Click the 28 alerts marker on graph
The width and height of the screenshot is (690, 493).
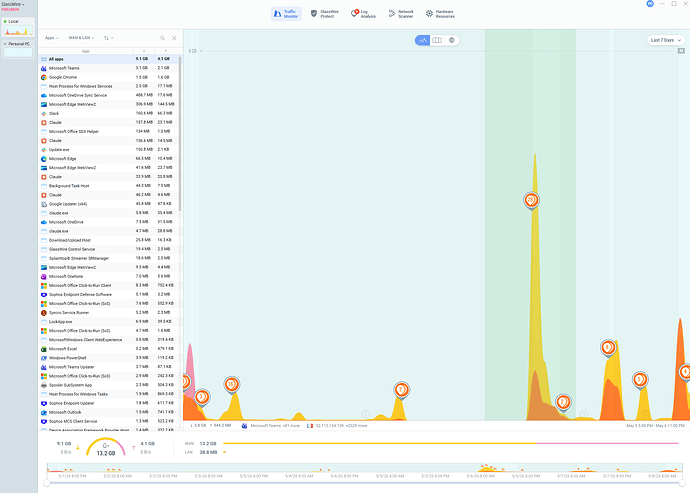coord(531,200)
